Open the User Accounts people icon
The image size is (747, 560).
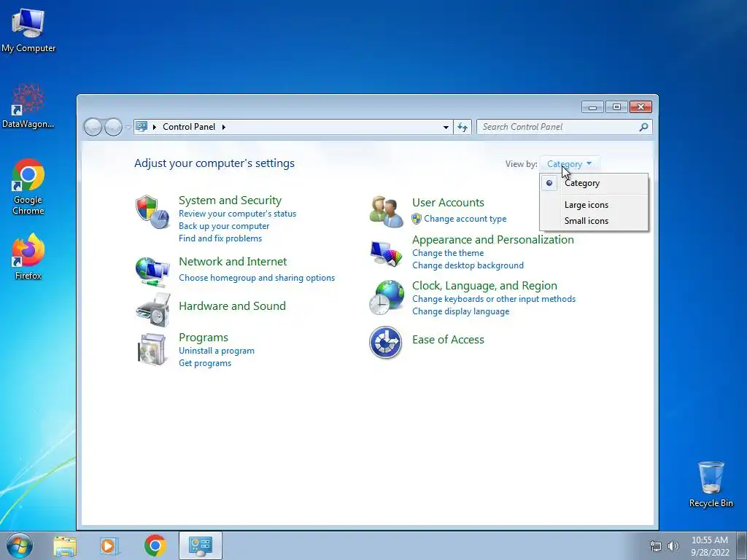tap(387, 212)
